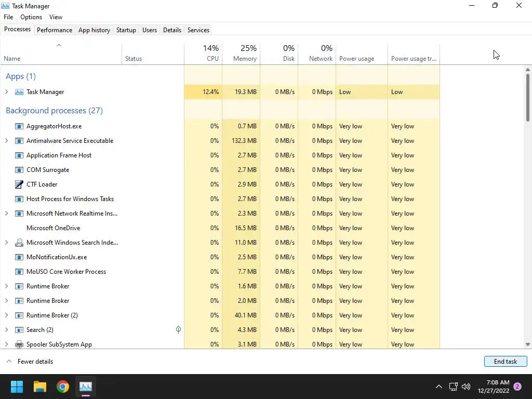Click the Apps (1) group heading
The image size is (532, 399).
click(21, 76)
